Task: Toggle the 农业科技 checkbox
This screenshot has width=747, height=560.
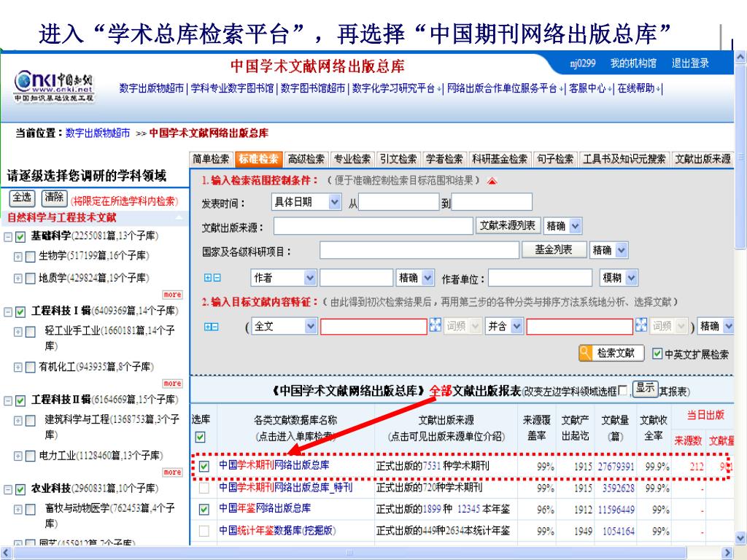Action: 20,489
